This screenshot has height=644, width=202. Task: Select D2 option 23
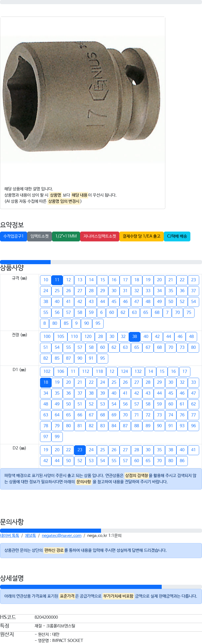tap(80, 450)
